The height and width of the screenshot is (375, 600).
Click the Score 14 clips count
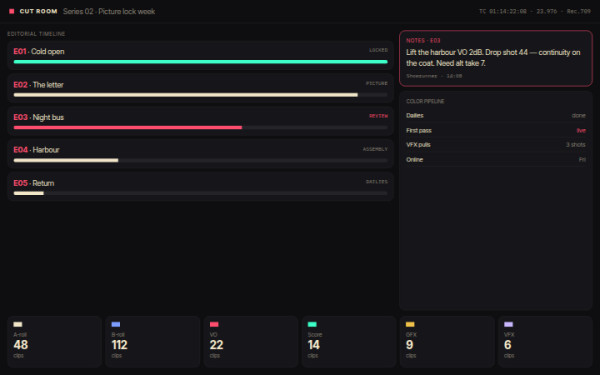coord(314,345)
